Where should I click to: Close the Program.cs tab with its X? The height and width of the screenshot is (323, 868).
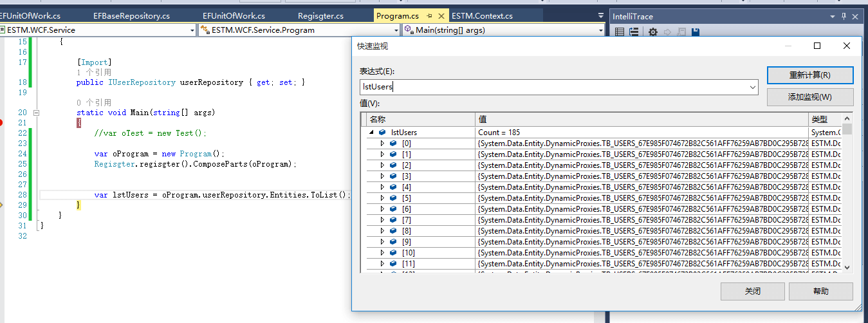[x=441, y=15]
